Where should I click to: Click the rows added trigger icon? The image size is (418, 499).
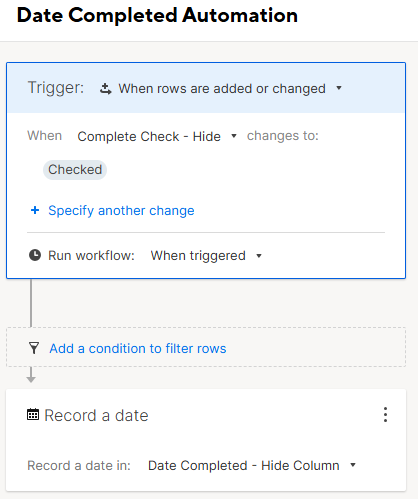(x=106, y=89)
